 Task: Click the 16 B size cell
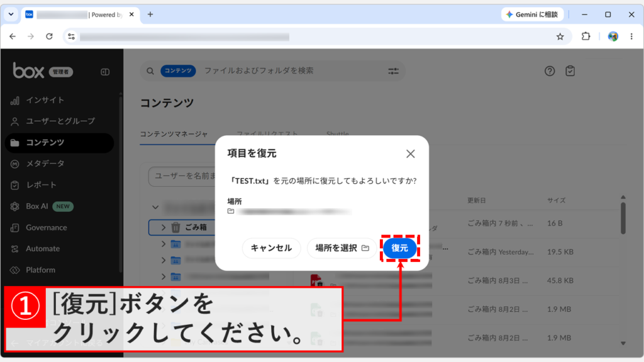[x=555, y=223]
